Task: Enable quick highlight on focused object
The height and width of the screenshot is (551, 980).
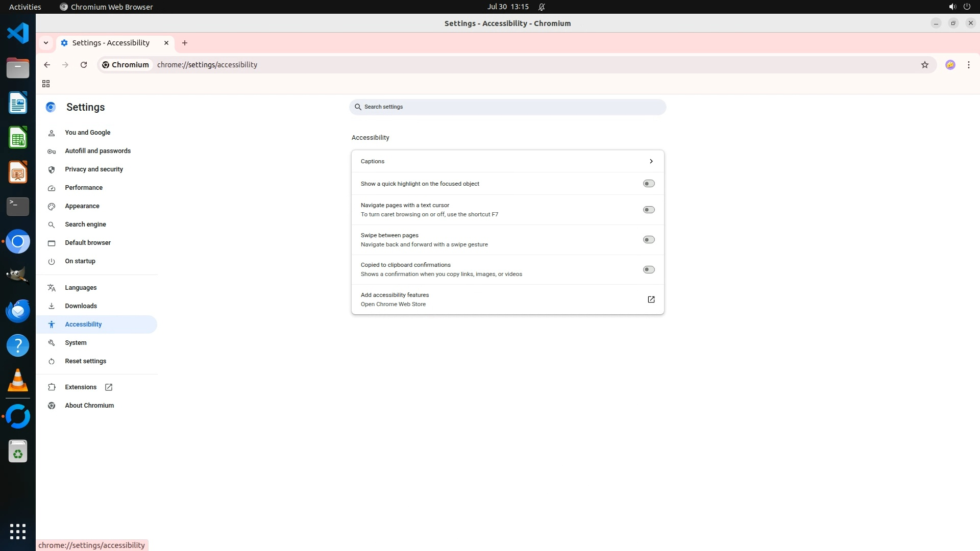Action: click(648, 184)
